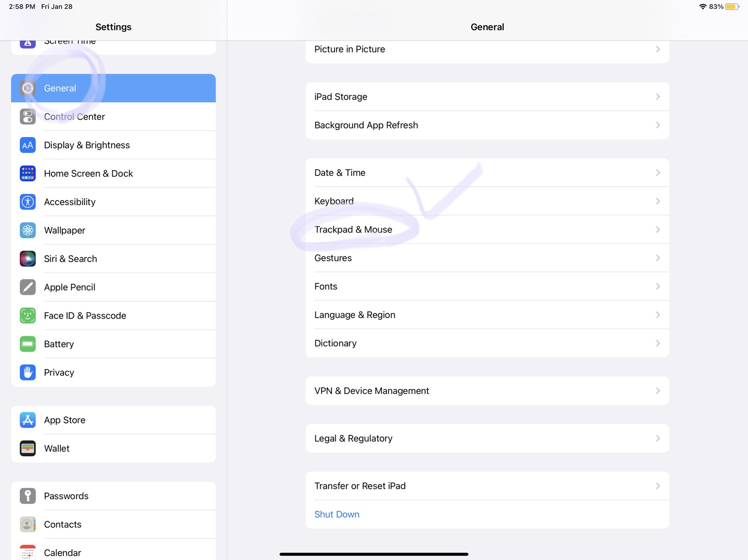Screen dimensions: 748x560
Task: Tap the Face ID & Passcode icon
Action: [x=28, y=316]
